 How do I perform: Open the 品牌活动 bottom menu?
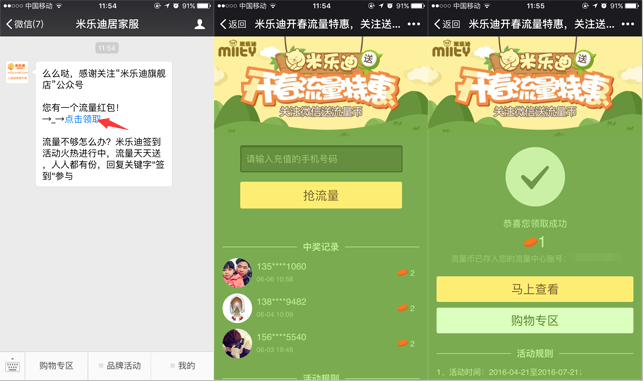coord(120,365)
